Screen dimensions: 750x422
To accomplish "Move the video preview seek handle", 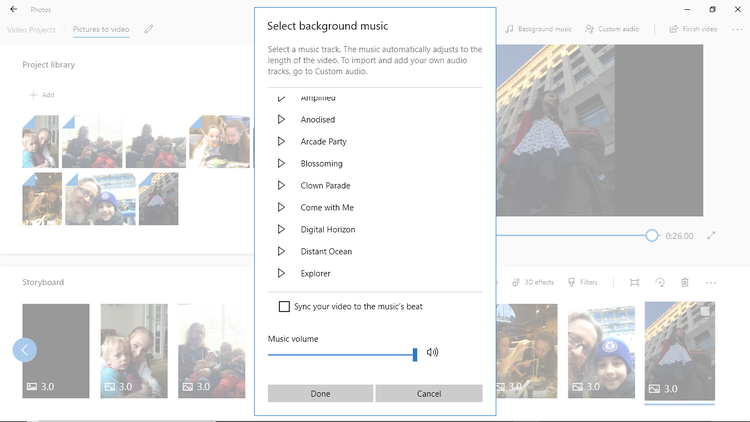I will [651, 235].
